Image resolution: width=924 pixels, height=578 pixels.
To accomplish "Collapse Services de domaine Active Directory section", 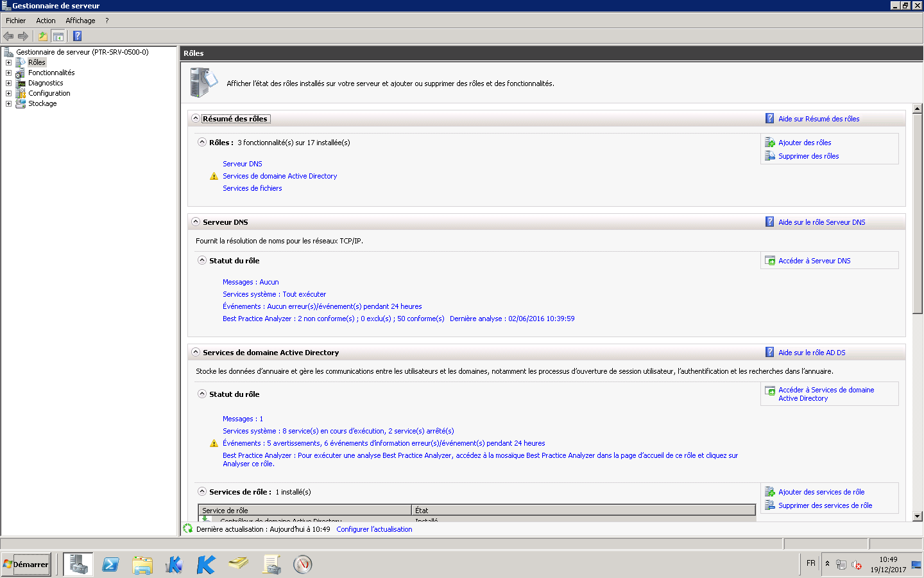I will [x=196, y=352].
